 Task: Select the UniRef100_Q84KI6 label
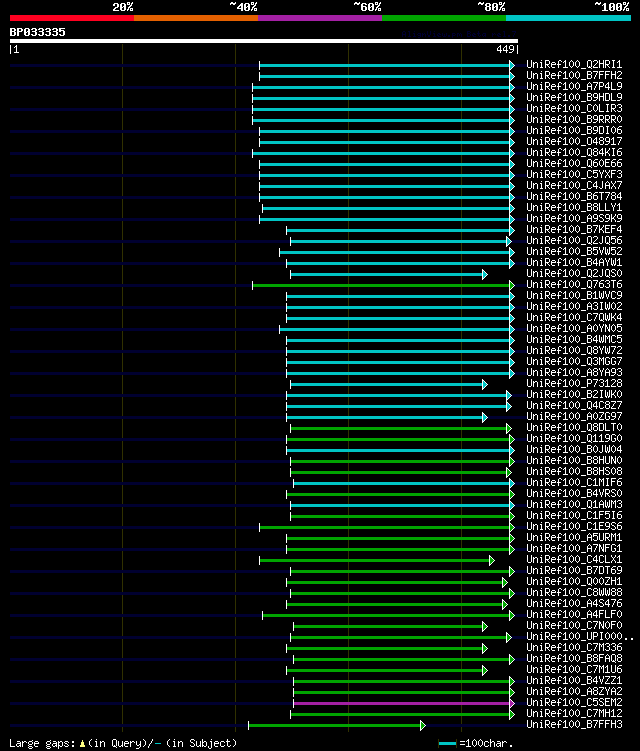[574, 152]
